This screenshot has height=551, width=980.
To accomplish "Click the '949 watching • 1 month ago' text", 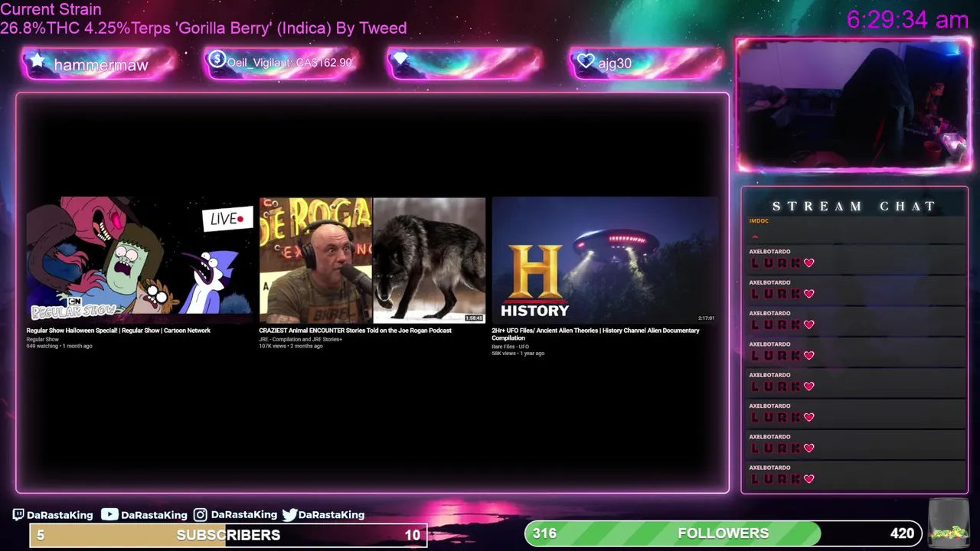I will (x=60, y=346).
